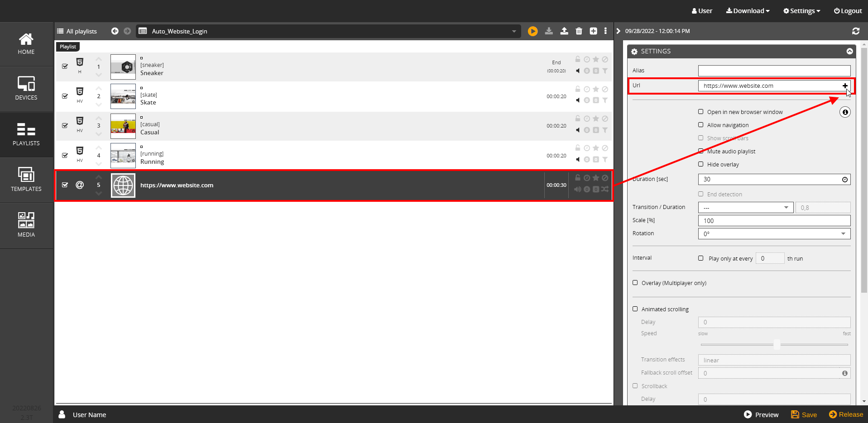
Task: Open the Download menu
Action: [x=748, y=11]
